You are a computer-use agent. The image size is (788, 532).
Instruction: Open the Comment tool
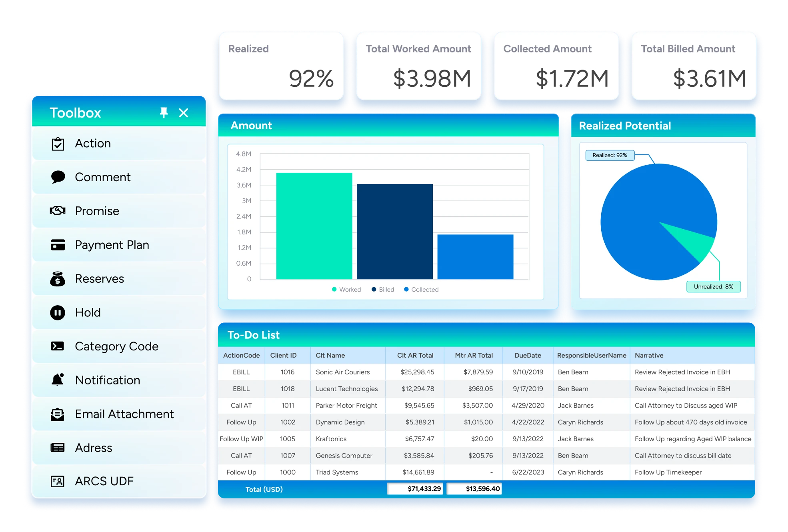pos(102,177)
